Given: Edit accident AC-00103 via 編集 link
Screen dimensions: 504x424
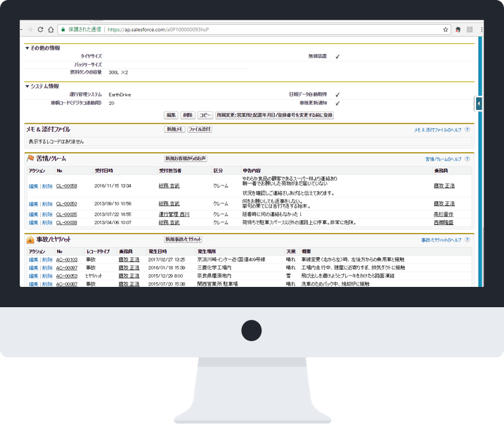Looking at the screenshot, I should pos(34,260).
